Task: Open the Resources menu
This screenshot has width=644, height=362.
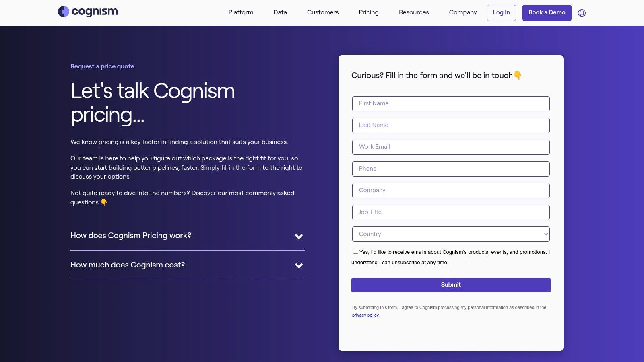Action: [x=414, y=12]
